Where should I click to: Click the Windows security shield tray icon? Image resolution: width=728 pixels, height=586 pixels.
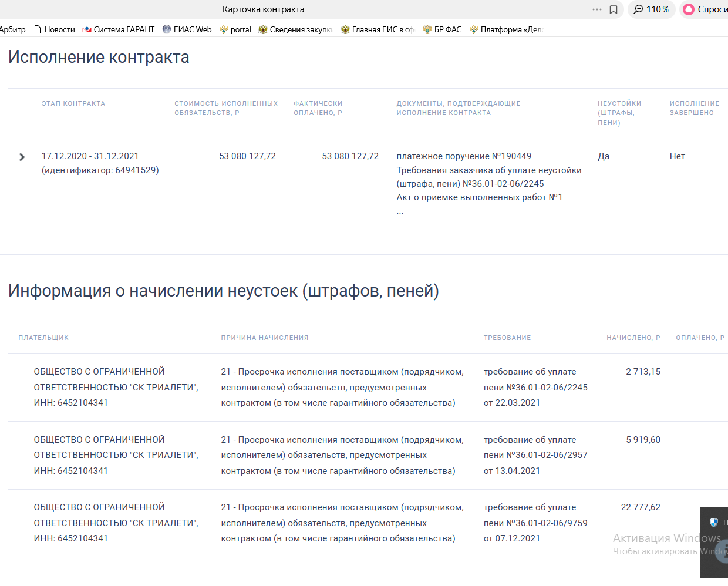point(714,522)
